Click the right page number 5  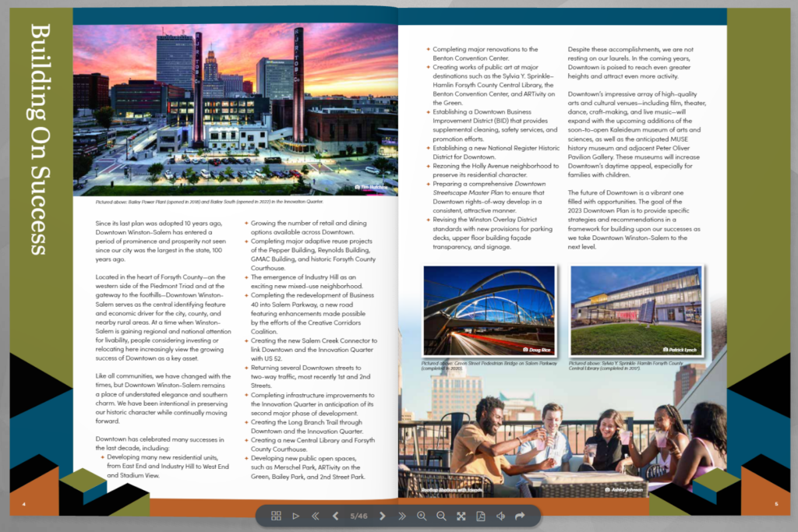point(775,504)
